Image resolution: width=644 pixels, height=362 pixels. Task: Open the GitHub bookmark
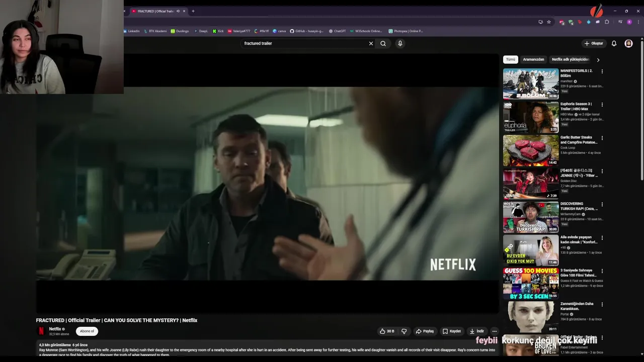pos(307,31)
